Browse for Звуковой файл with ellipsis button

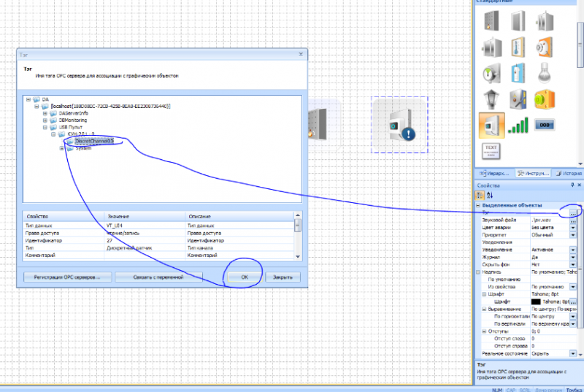coord(573,220)
